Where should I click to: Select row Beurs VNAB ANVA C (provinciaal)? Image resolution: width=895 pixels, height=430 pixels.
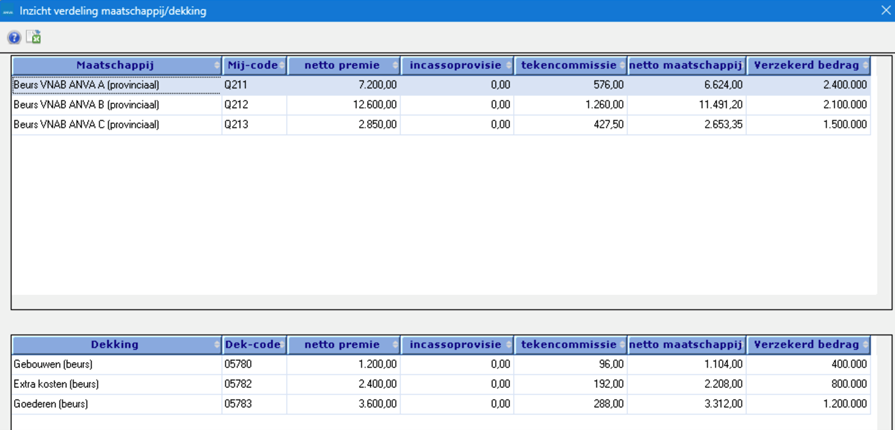pyautogui.click(x=442, y=125)
